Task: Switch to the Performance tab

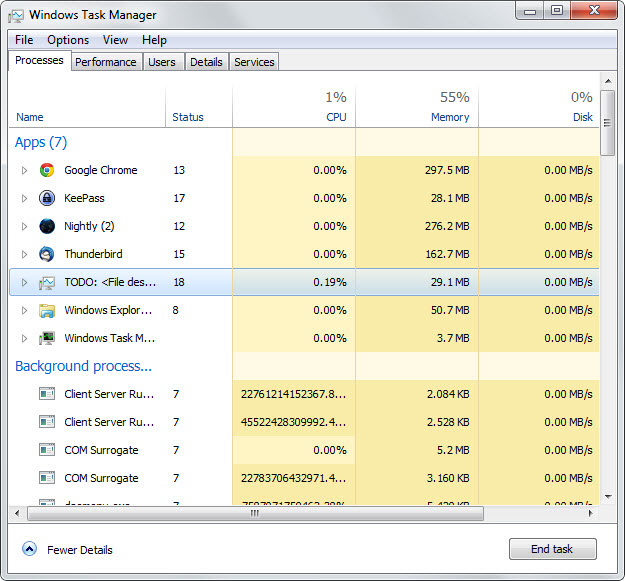Action: 106,62
